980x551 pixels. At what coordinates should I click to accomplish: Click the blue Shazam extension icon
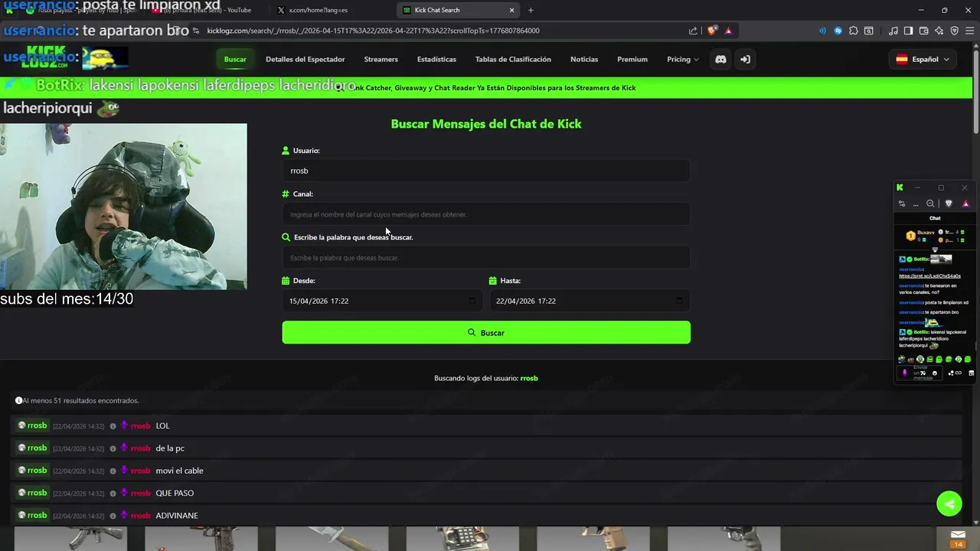(x=838, y=31)
